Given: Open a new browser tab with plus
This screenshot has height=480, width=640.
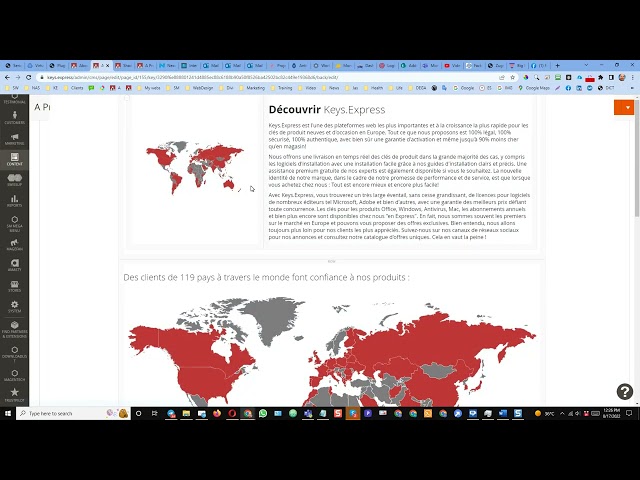Looking at the screenshot, I should click(x=558, y=65).
